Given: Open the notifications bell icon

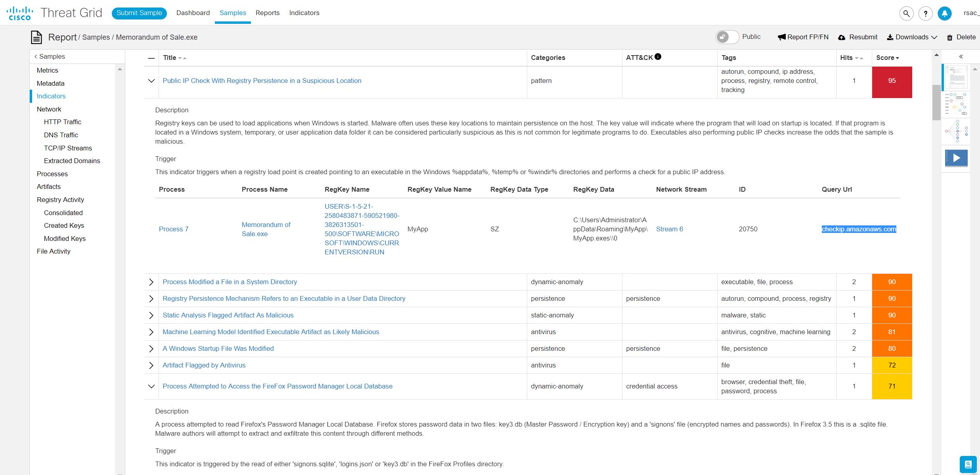Looking at the screenshot, I should point(944,13).
